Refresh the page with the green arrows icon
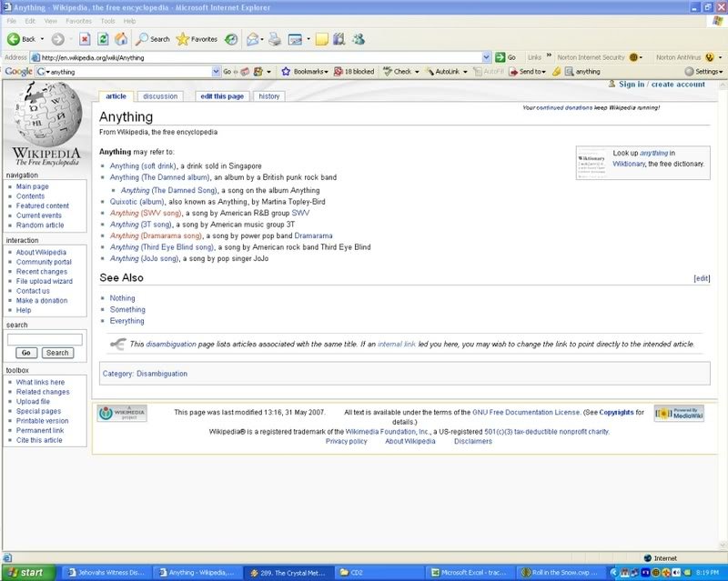728x581 pixels. 103,39
